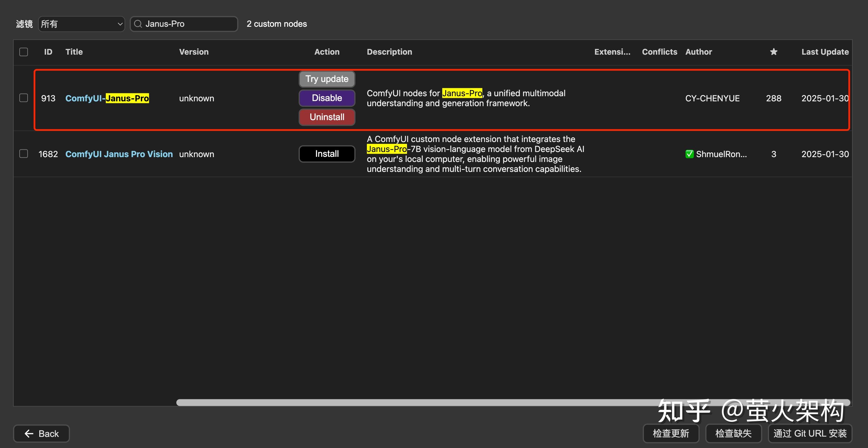Image resolution: width=868 pixels, height=448 pixels.
Task: Open the ComfyUI Janus Pro Vision link
Action: tap(119, 154)
